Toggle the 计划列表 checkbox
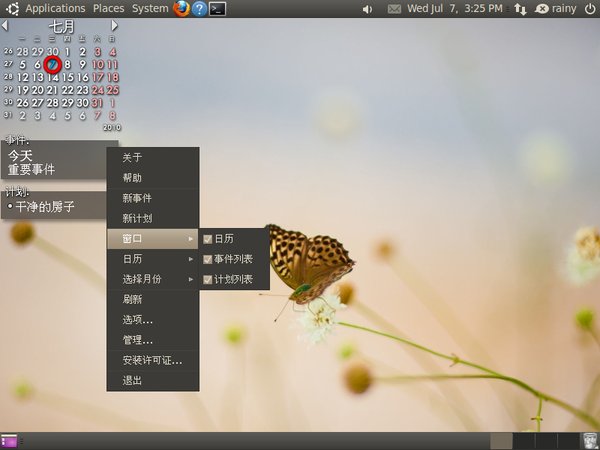The width and height of the screenshot is (600, 450). point(207,280)
